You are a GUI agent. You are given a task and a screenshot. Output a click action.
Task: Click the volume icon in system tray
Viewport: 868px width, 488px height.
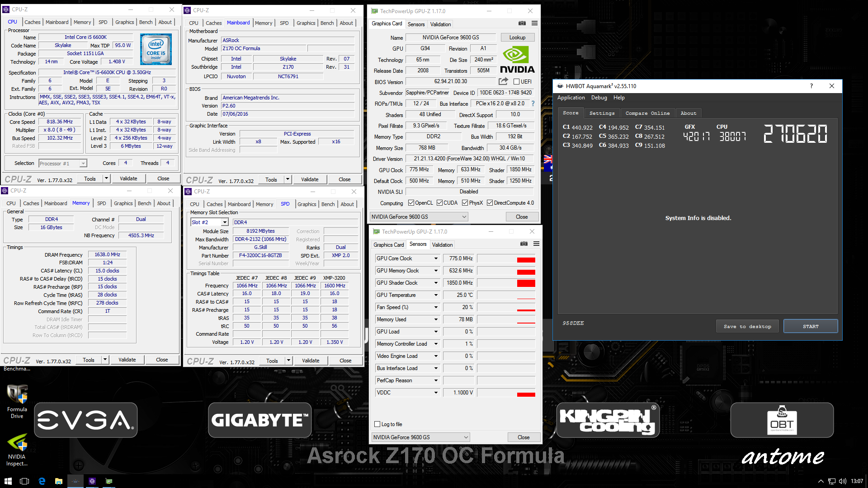[x=843, y=481]
